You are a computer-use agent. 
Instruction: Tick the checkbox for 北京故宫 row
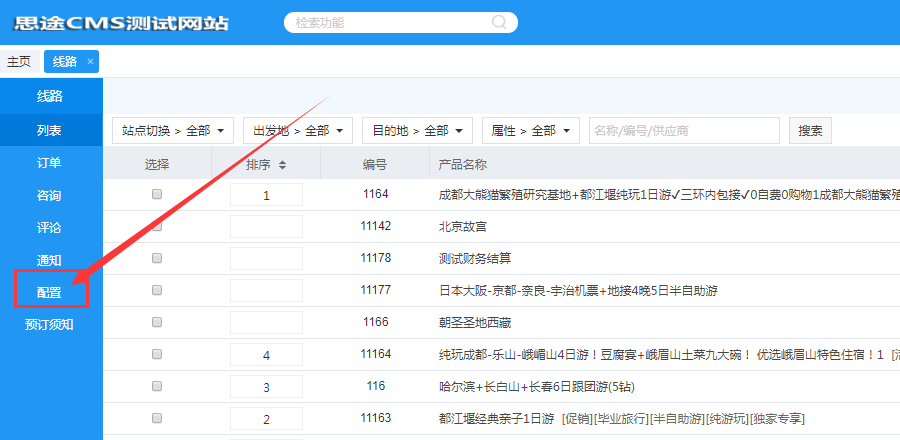coord(157,226)
